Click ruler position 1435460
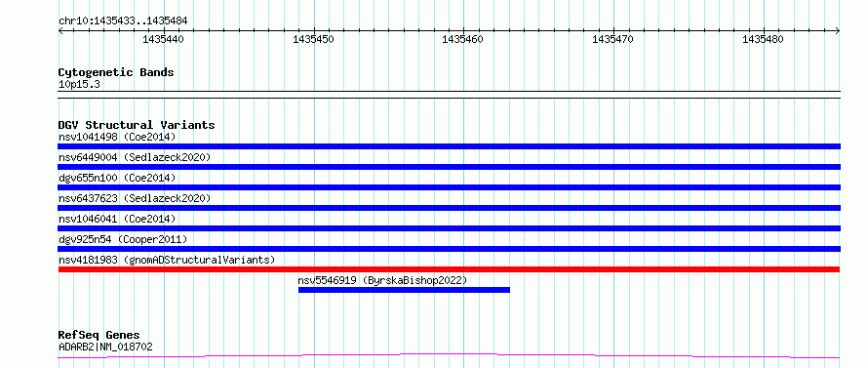The image size is (868, 368). pos(463,39)
